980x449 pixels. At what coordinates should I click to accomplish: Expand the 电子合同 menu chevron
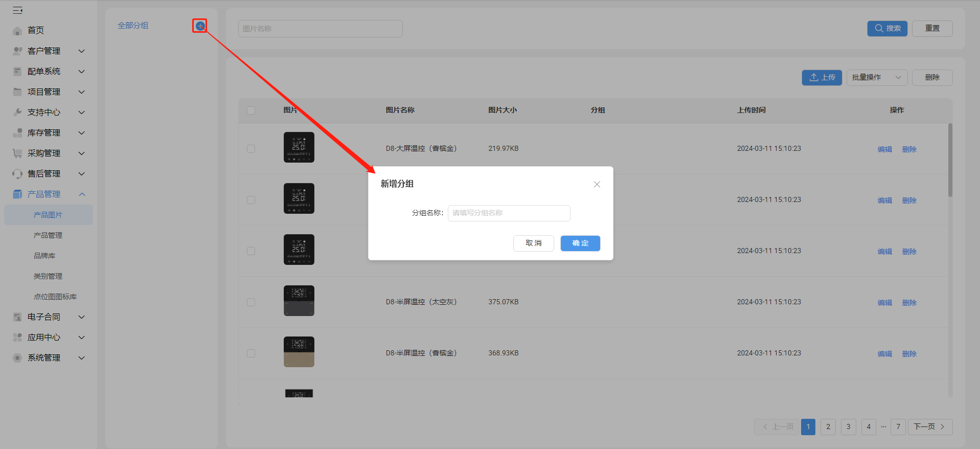[x=81, y=317]
